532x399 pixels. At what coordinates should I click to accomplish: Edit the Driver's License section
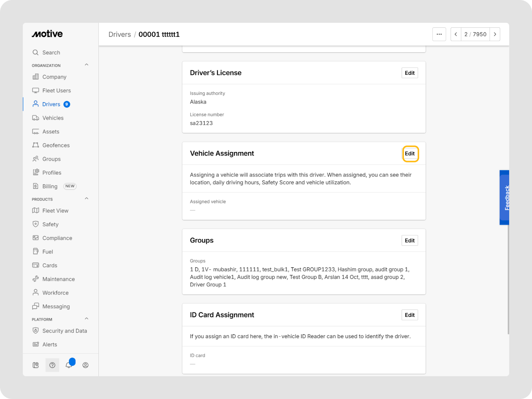pyautogui.click(x=410, y=73)
